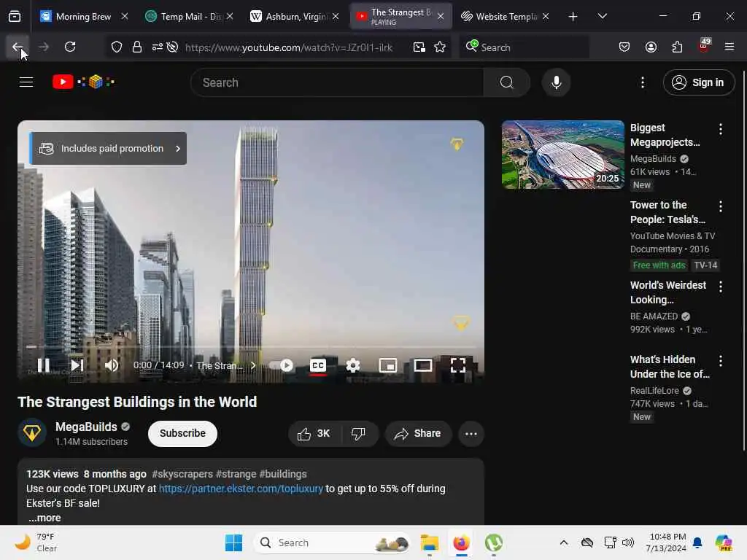Toggle closed captions CC

point(318,365)
